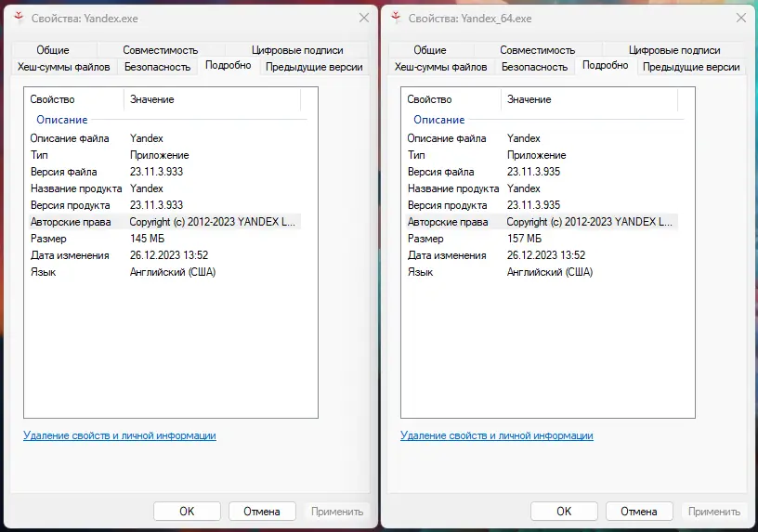This screenshot has height=532, width=758.
Task: Confirm with OK in Yandex_64.exe window
Action: (564, 511)
